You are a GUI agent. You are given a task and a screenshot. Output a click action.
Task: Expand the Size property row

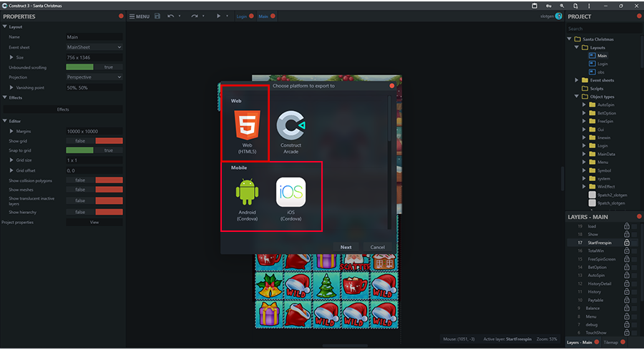tap(11, 57)
